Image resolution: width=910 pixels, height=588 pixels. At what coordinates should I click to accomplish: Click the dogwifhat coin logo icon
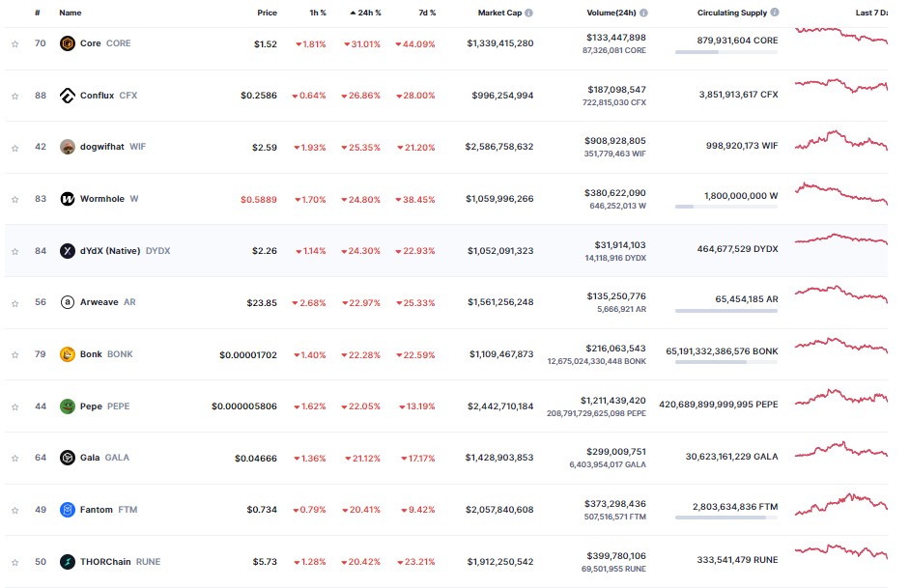coord(68,147)
